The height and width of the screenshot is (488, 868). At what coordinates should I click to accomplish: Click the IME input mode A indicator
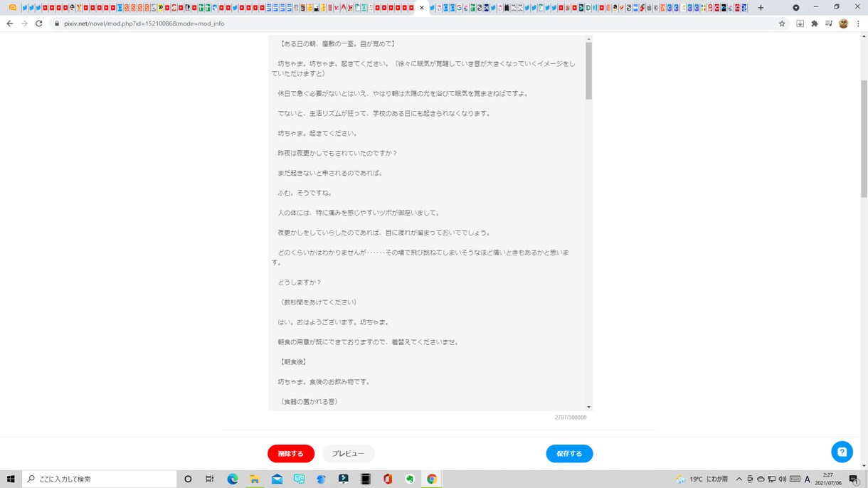point(808,479)
